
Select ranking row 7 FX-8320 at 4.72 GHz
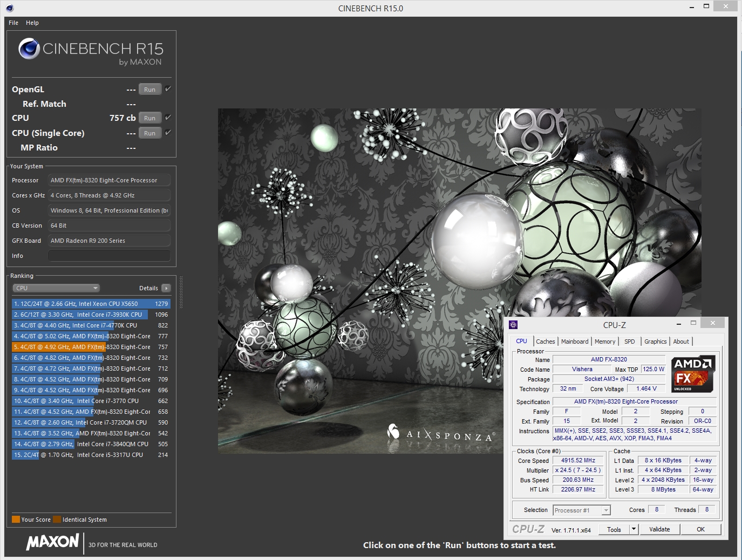tap(91, 368)
